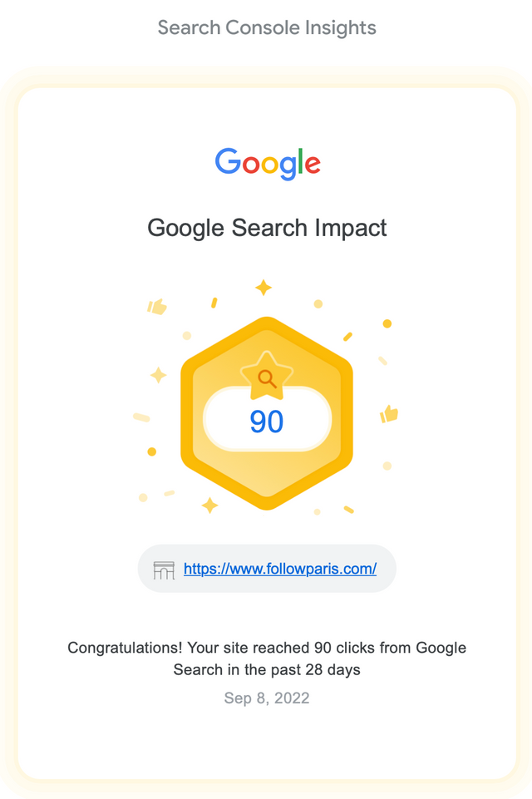Click the Sep 8, 2022 date
532x799 pixels.
(267, 698)
